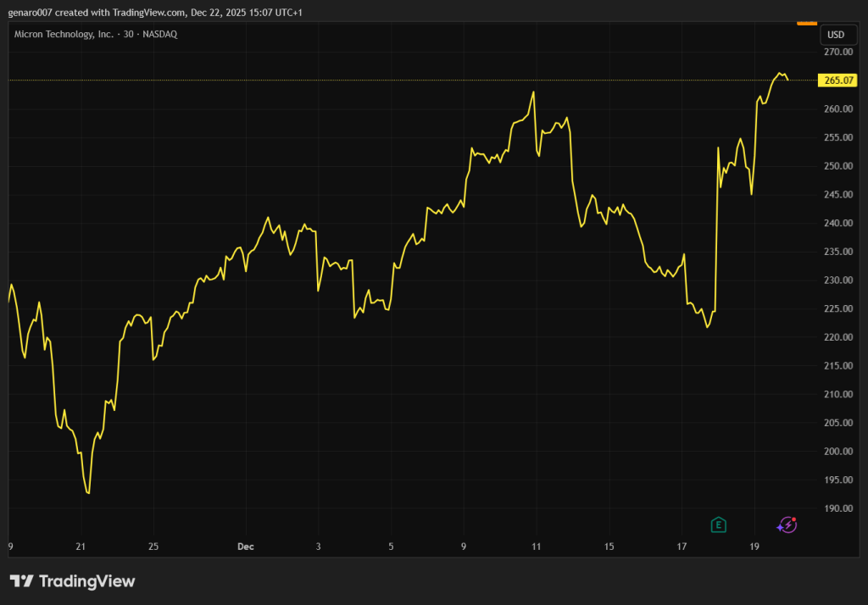868x605 pixels.
Task: Open the USD currency selector
Action: 835,35
